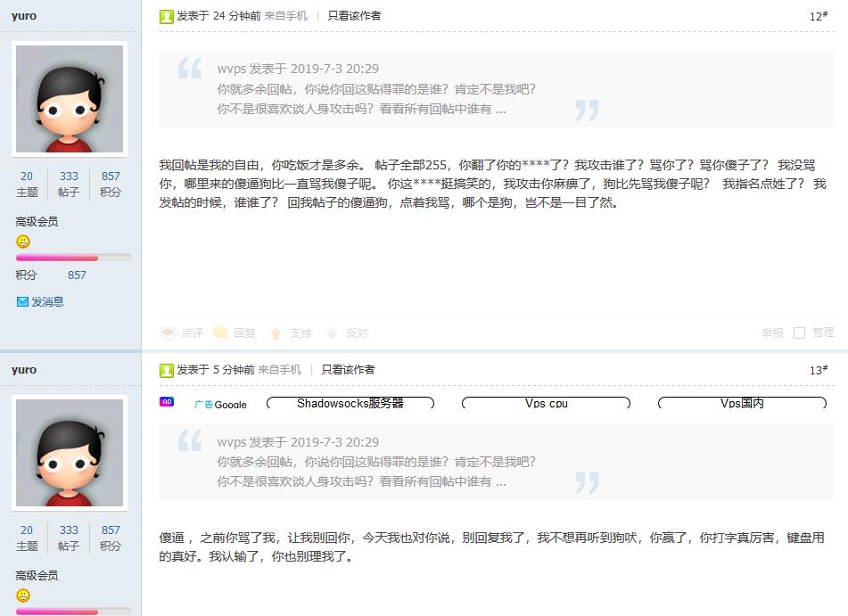
Task: Open Vps国内 ad pill
Action: tap(742, 403)
